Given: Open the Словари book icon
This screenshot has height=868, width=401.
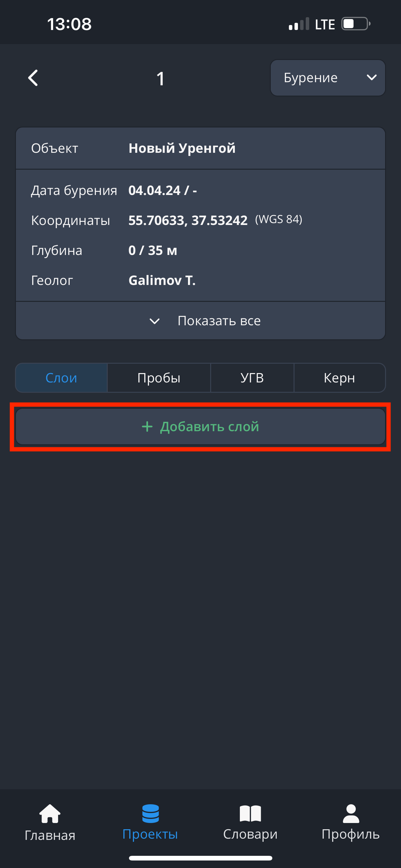Looking at the screenshot, I should point(250,813).
